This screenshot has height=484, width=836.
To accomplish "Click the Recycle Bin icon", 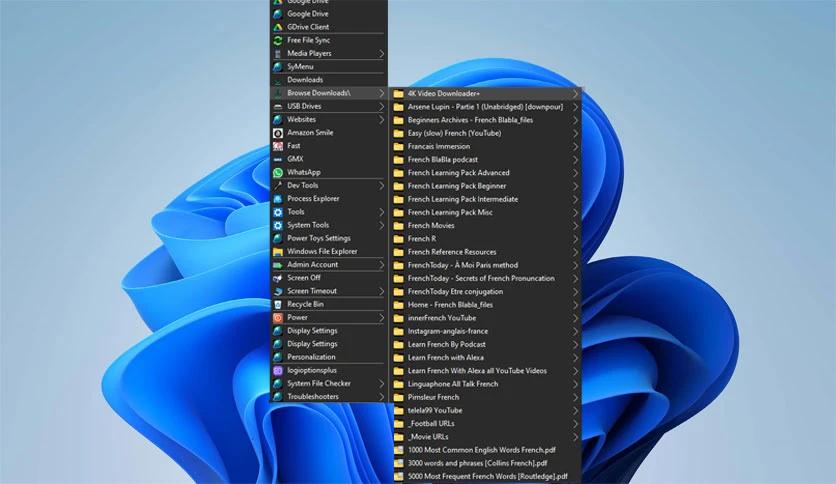I will tap(278, 304).
